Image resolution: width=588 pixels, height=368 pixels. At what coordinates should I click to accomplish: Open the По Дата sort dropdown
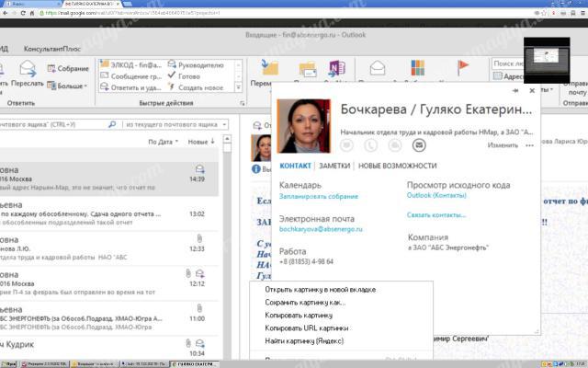point(163,142)
